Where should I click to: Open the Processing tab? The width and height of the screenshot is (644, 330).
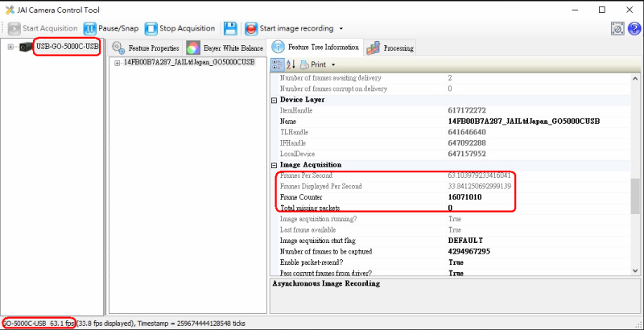(390, 47)
